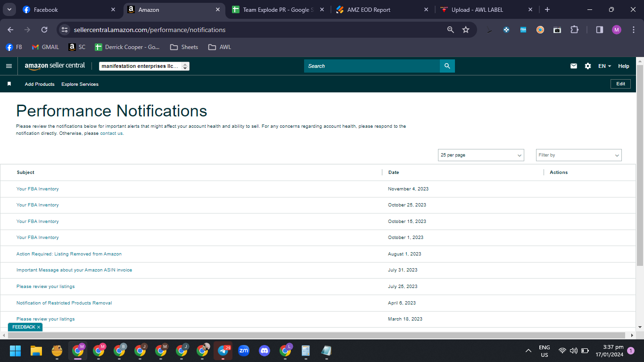Open the Seller Central messages envelope icon

tap(574, 66)
